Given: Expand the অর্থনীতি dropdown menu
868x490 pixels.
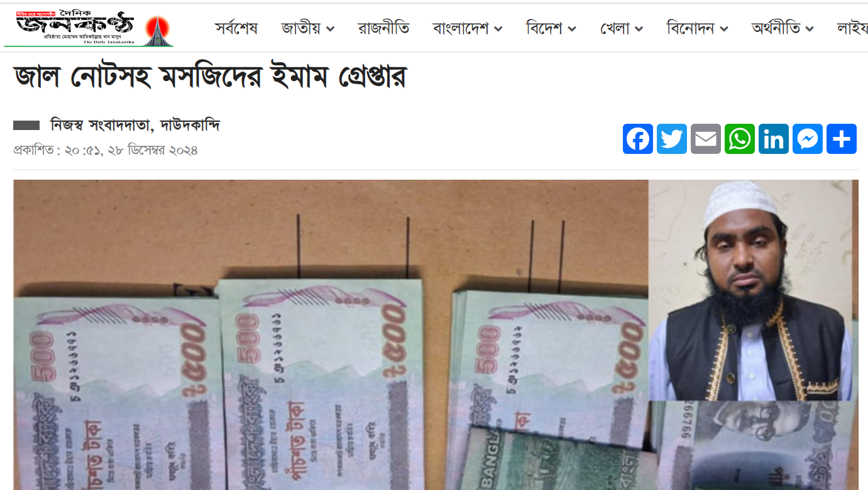Looking at the screenshot, I should [783, 28].
